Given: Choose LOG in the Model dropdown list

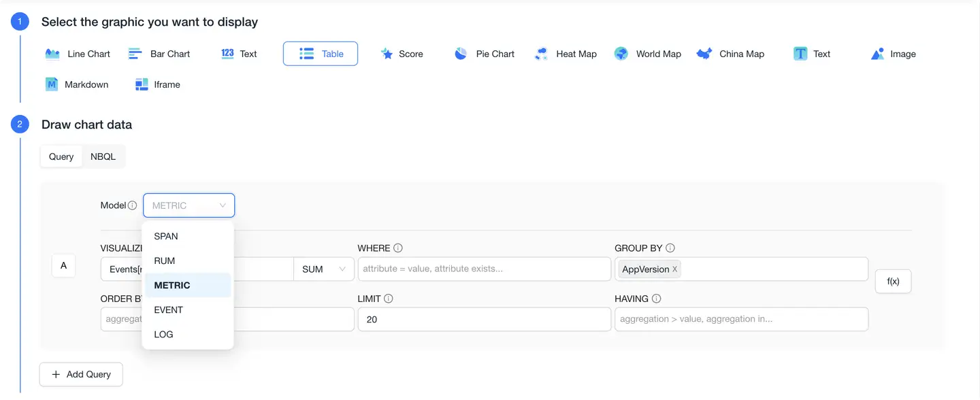Looking at the screenshot, I should point(164,334).
